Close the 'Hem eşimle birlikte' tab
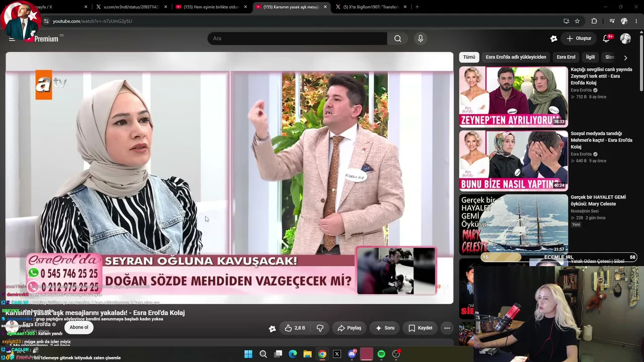The height and width of the screenshot is (362, 644). tap(246, 7)
